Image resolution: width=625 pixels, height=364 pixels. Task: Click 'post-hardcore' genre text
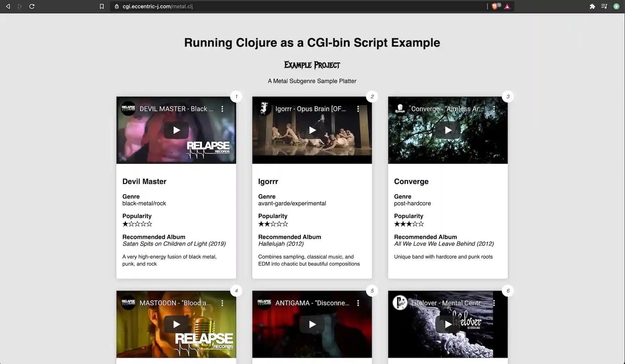pos(412,204)
